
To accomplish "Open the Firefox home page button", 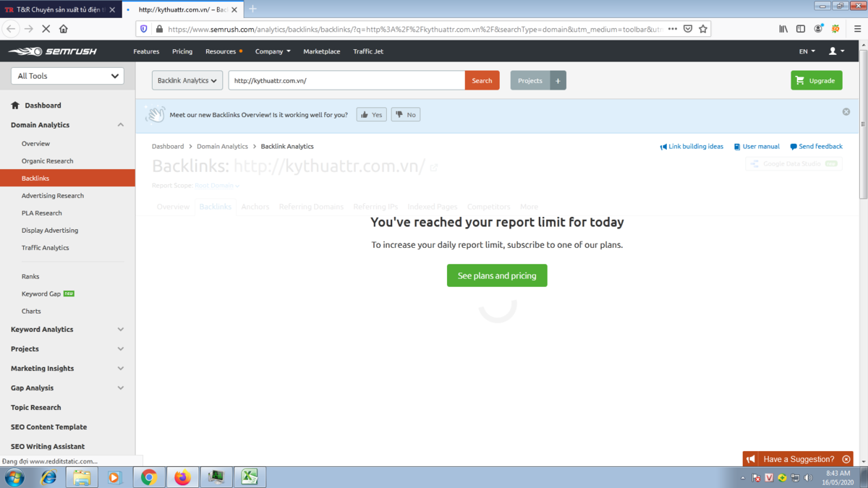I will [64, 29].
